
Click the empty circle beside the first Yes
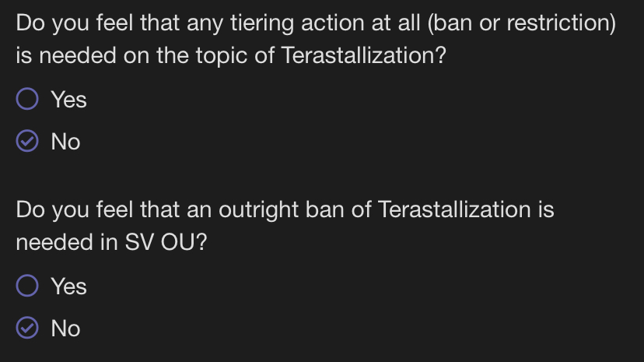27,99
